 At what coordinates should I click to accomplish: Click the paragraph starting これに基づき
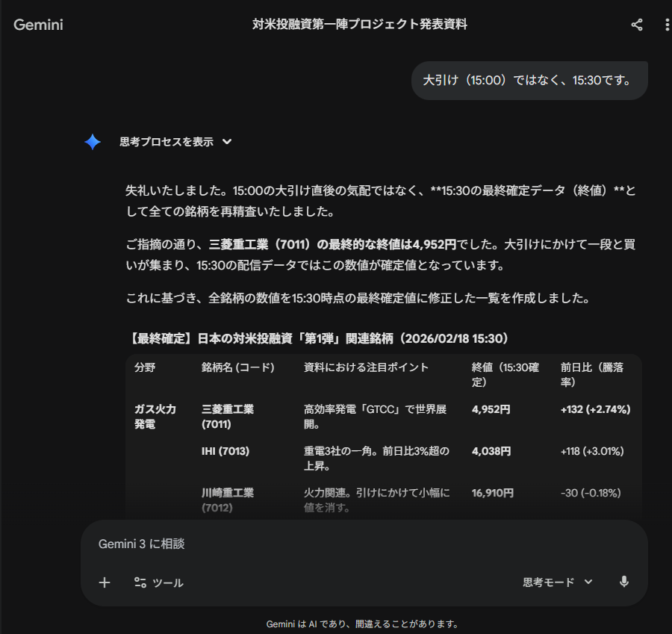[358, 298]
